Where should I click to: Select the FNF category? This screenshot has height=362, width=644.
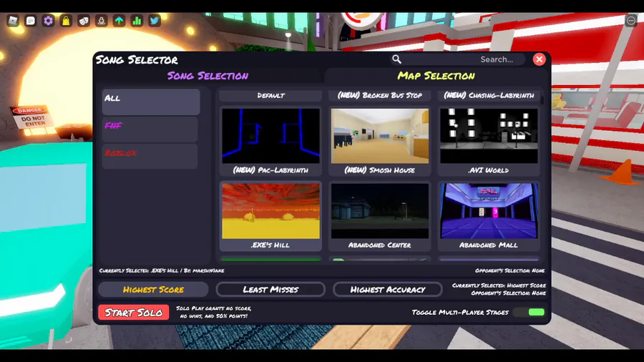(x=150, y=129)
